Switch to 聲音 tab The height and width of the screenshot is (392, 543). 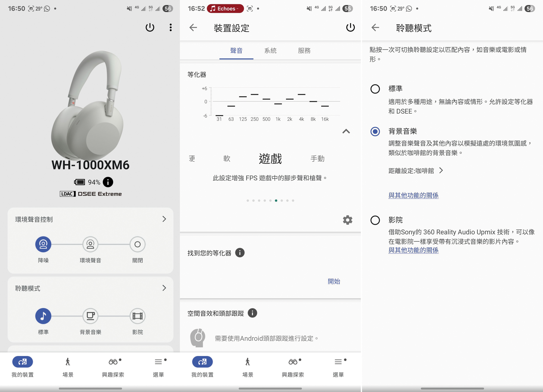pyautogui.click(x=236, y=51)
